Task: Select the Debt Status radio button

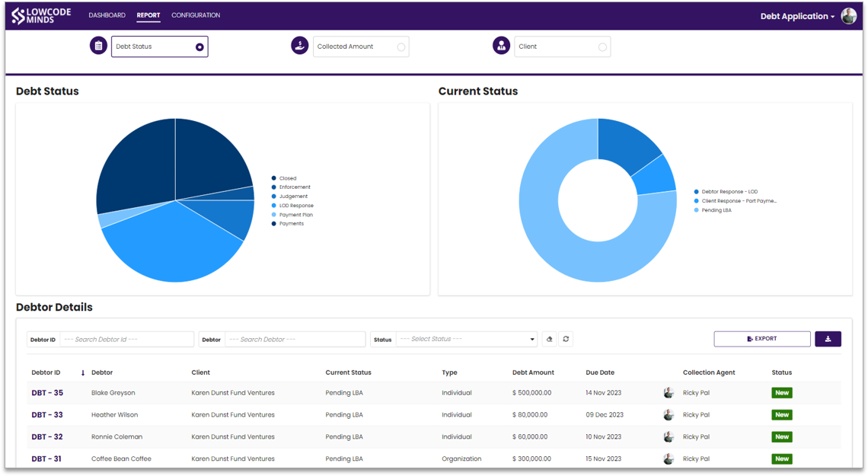Action: click(x=199, y=47)
